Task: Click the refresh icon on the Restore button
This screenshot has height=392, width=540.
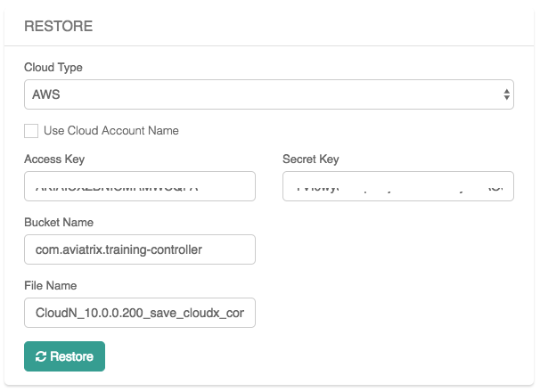Action: coord(40,356)
